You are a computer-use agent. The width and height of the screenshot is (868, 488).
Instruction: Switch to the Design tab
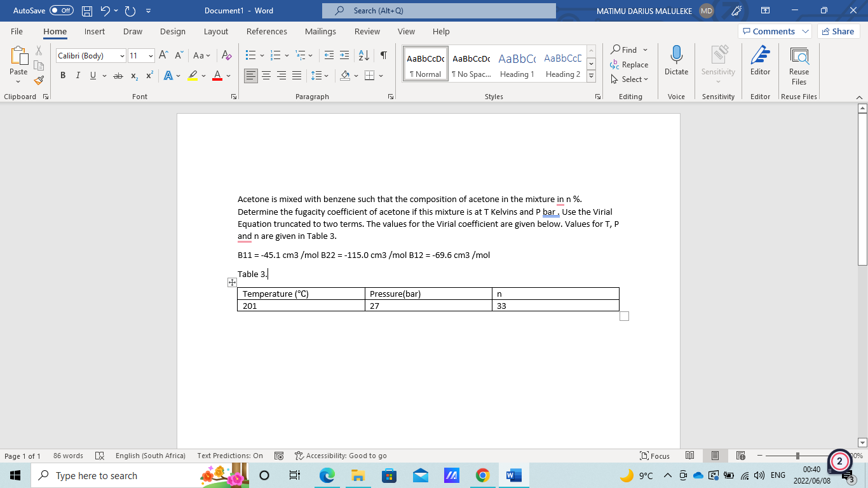[x=173, y=31]
